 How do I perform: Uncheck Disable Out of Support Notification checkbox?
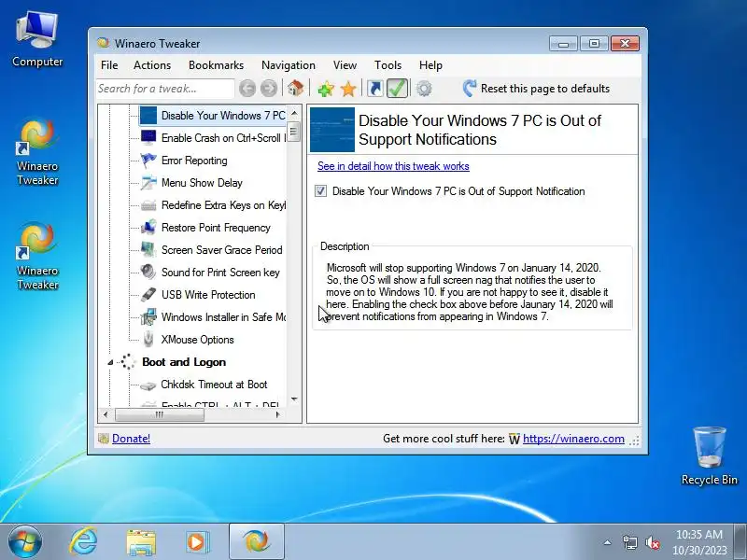320,191
